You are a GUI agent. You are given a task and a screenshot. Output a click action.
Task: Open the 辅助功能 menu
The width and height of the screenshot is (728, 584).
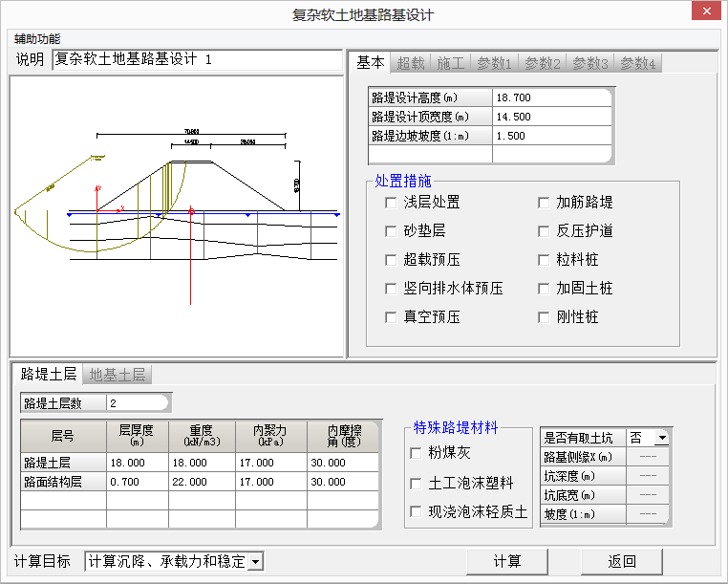(x=37, y=39)
